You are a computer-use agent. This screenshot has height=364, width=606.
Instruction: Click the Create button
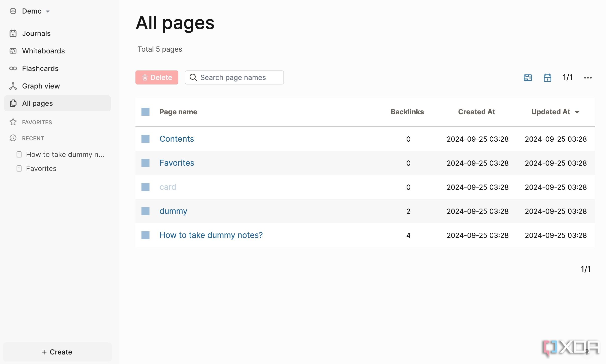pyautogui.click(x=57, y=352)
